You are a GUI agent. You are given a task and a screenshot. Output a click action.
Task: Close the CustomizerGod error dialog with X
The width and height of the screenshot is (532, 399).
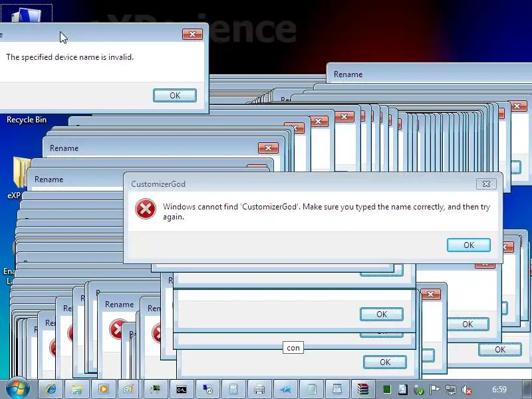(486, 184)
